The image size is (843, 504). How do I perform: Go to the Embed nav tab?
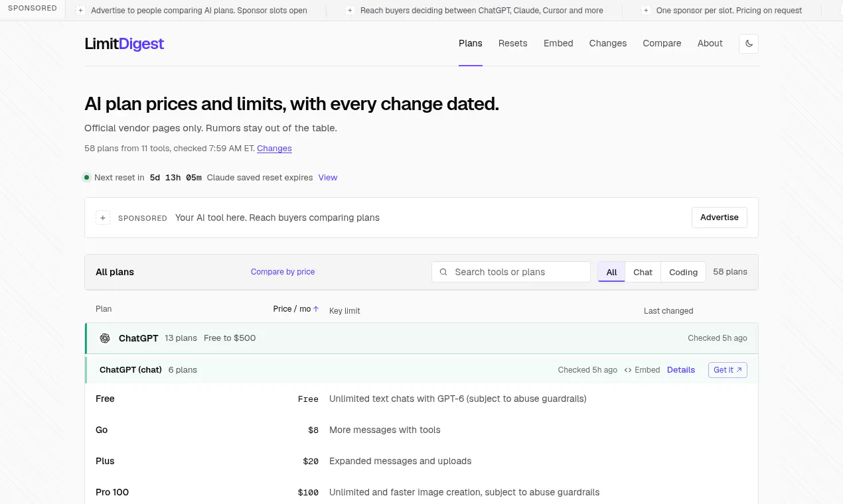[x=558, y=44]
